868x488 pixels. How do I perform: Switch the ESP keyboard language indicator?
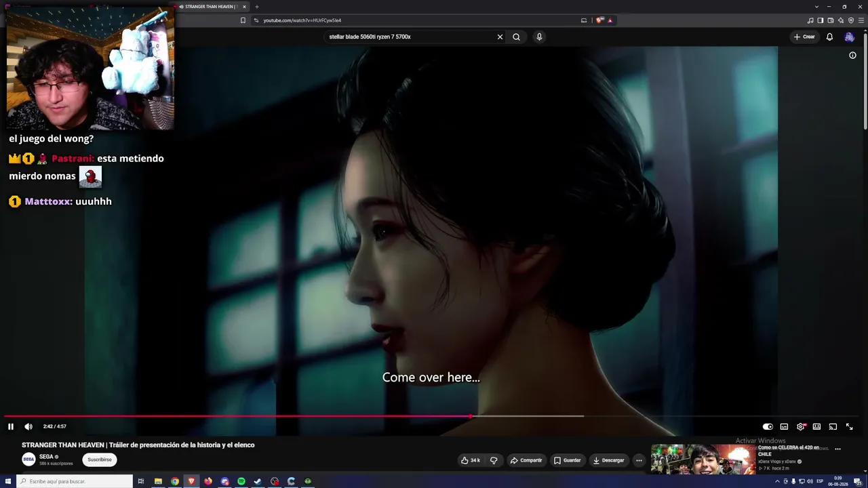(820, 481)
